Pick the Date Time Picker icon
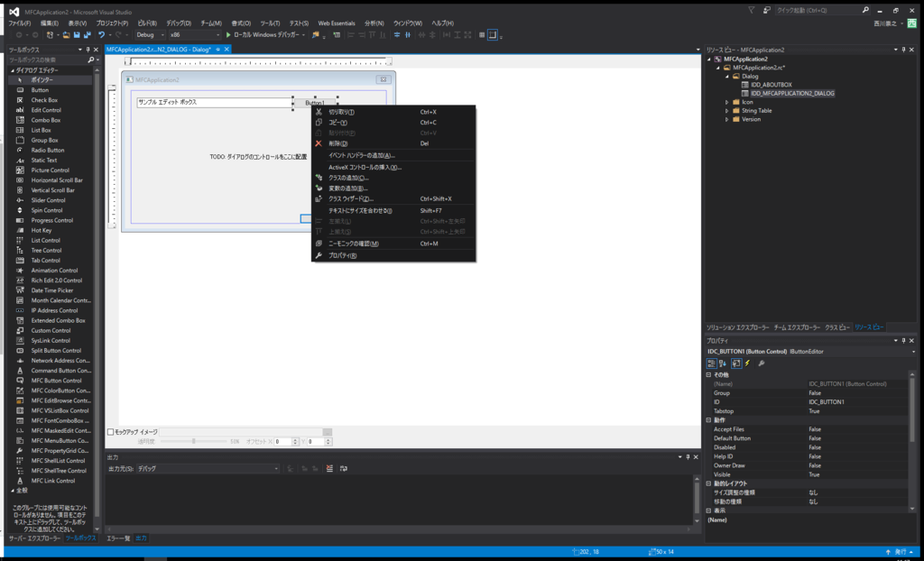924x561 pixels. (x=20, y=290)
